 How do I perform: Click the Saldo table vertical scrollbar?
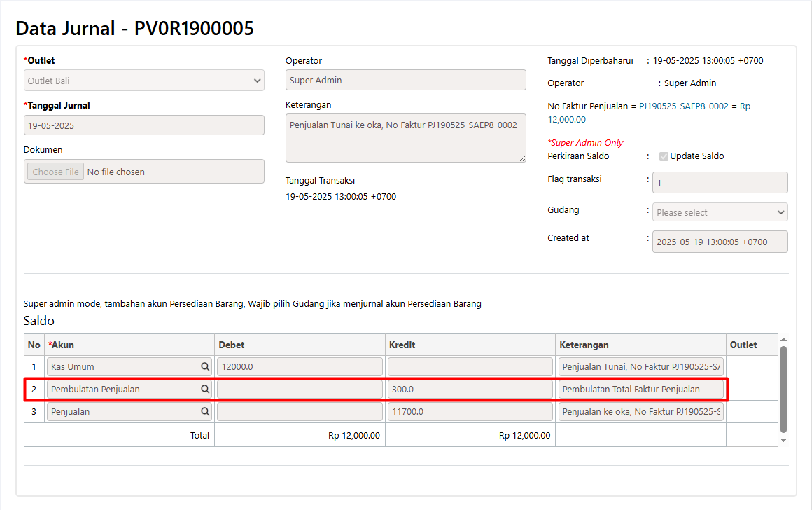click(783, 389)
